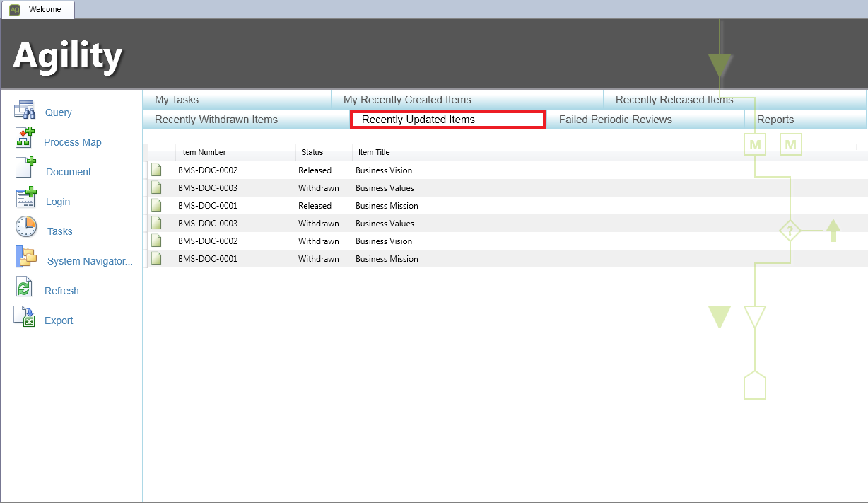Click the Refresh text link
This screenshot has height=503, width=868.
(61, 291)
